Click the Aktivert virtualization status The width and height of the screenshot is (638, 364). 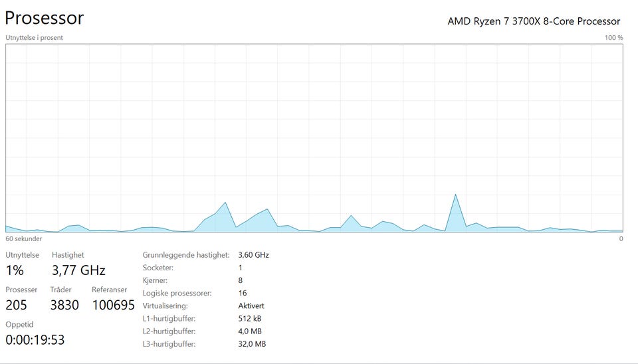coord(251,306)
